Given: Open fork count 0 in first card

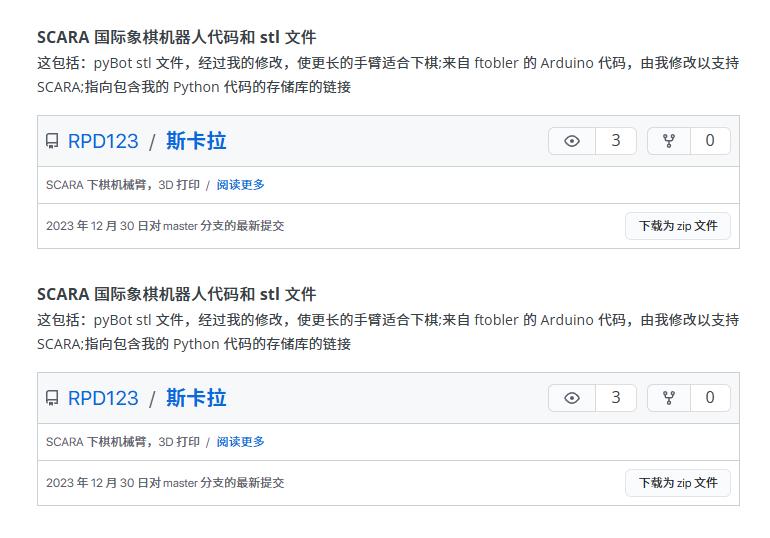Looking at the screenshot, I should [710, 141].
